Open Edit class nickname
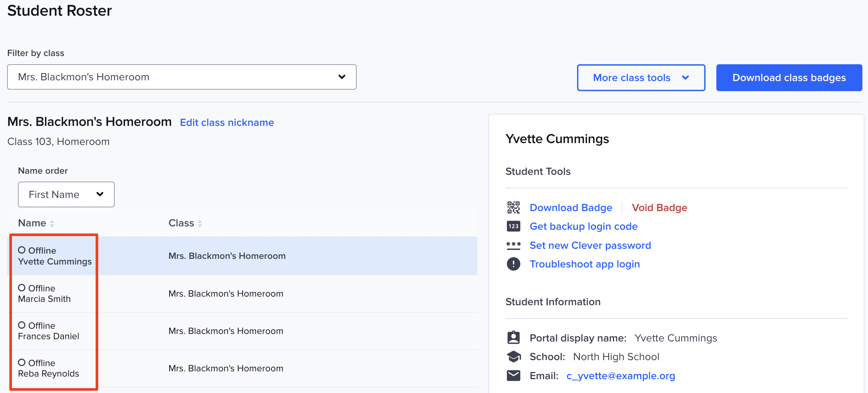The width and height of the screenshot is (868, 393). [227, 122]
